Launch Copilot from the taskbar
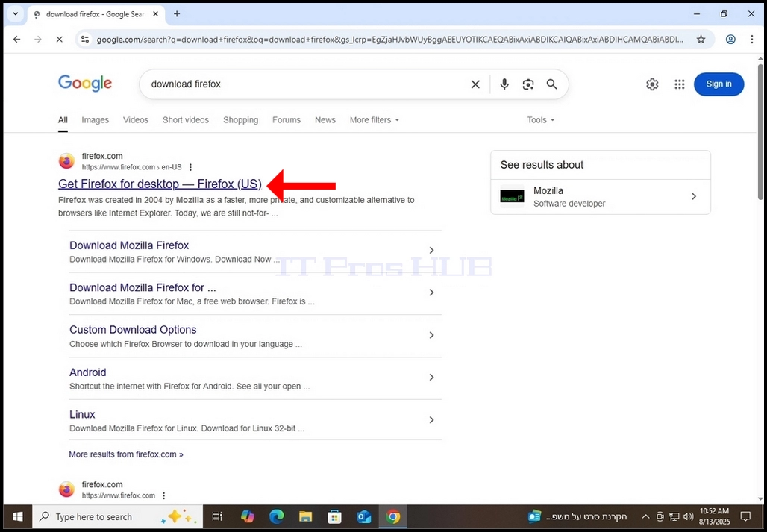767x532 pixels. 248,517
